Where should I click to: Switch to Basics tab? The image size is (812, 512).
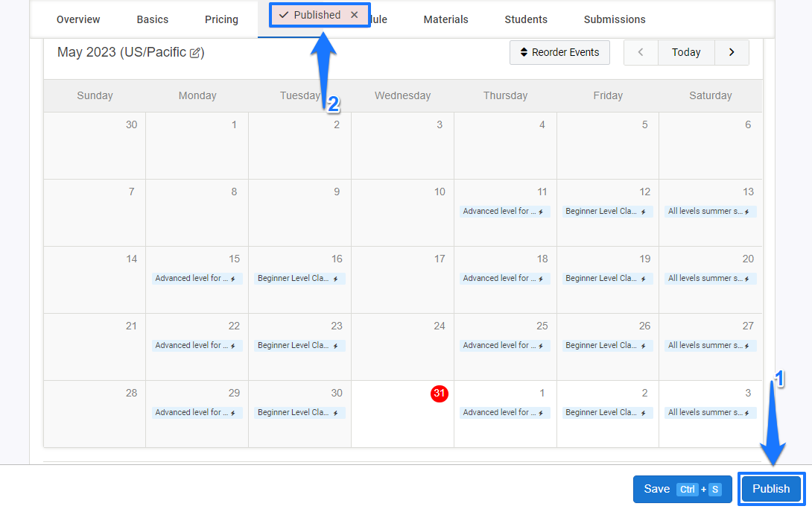point(152,19)
